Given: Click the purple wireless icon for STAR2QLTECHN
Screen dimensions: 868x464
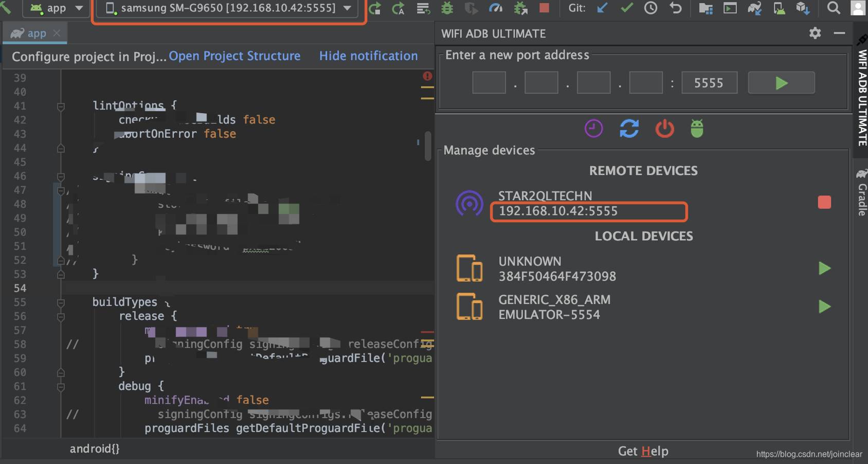Looking at the screenshot, I should [x=469, y=203].
